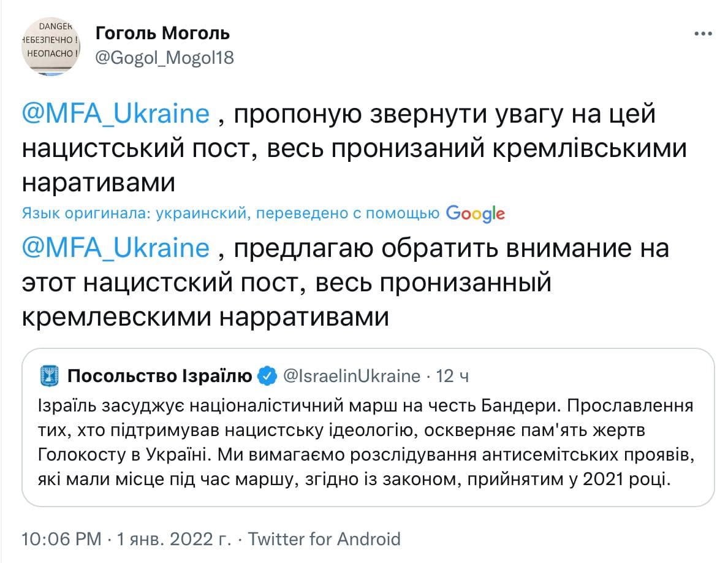Open the quoted tweet about the Bandera march
Image resolution: width=728 pixels, height=563 pixels.
[368, 442]
